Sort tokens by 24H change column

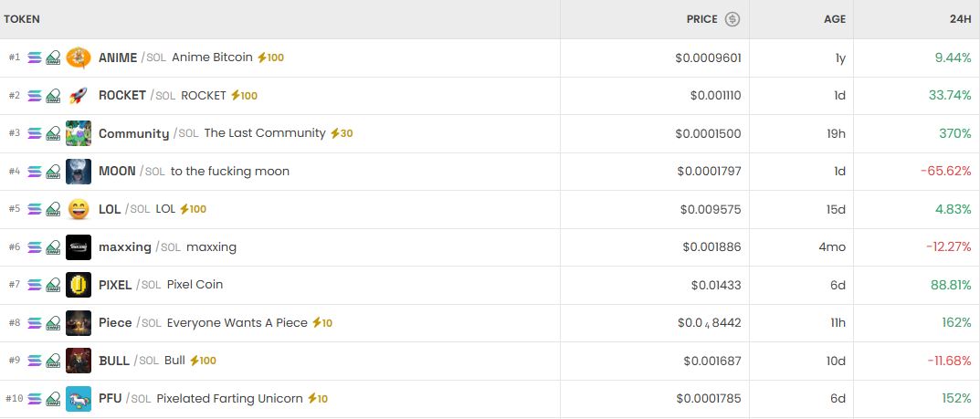pos(960,19)
